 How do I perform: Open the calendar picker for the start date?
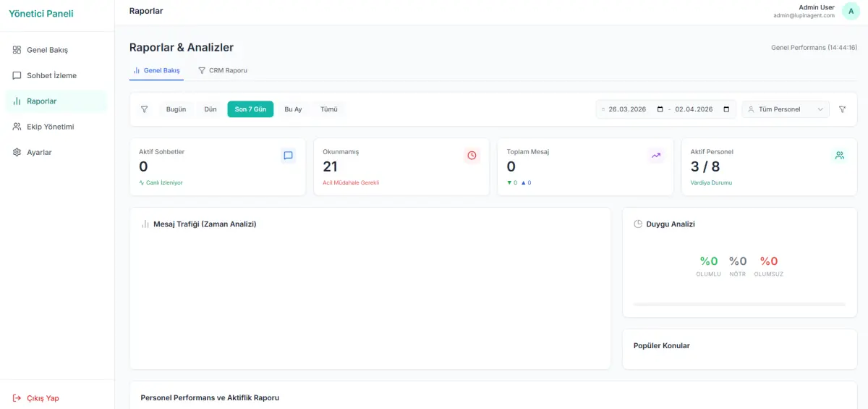660,109
